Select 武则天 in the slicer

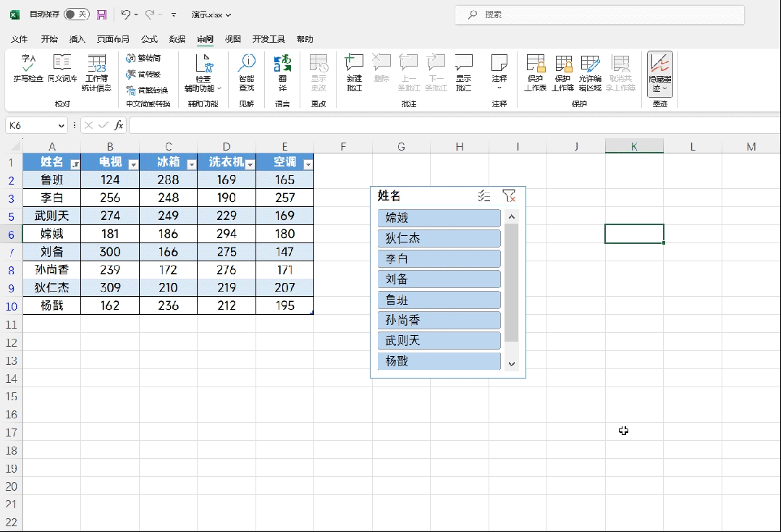tap(439, 341)
